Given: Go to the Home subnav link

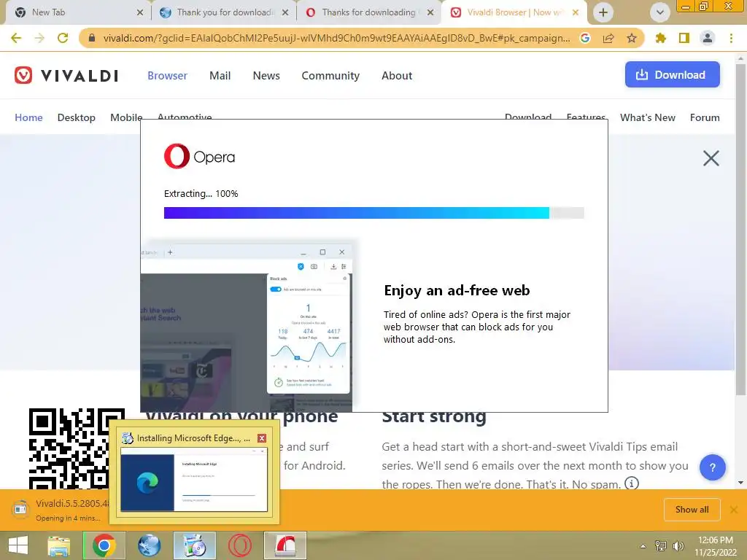Looking at the screenshot, I should pyautogui.click(x=28, y=117).
